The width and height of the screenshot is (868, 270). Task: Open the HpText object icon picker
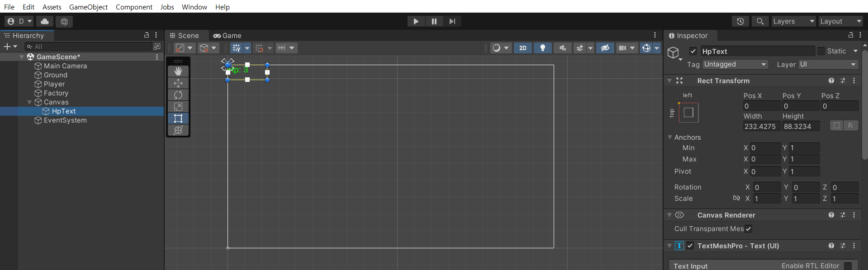(674, 53)
